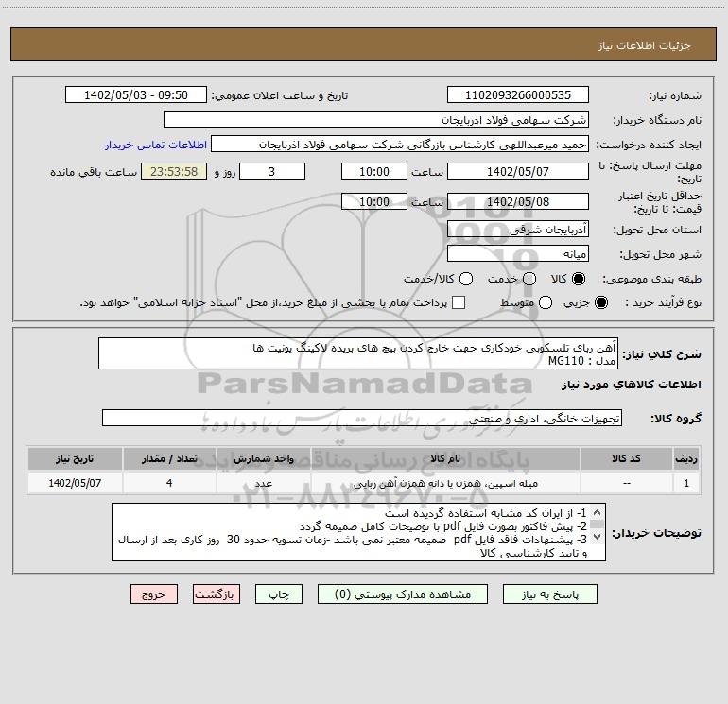Viewport: 728px width, 704px height.
Task: Click the unit cell عدد
Action: point(263,483)
